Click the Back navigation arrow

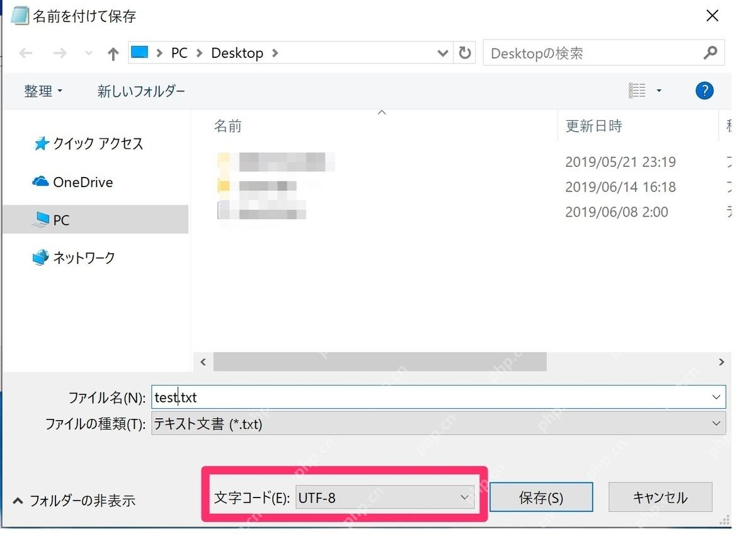[26, 54]
